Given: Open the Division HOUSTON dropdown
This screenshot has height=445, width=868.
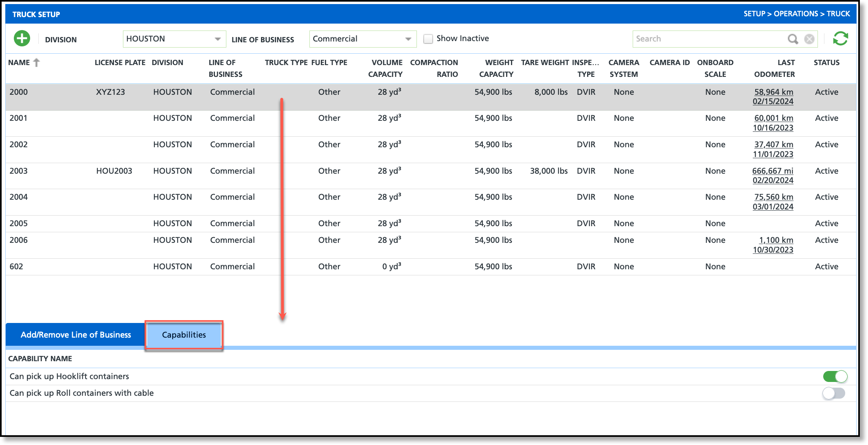Looking at the screenshot, I should [174, 39].
